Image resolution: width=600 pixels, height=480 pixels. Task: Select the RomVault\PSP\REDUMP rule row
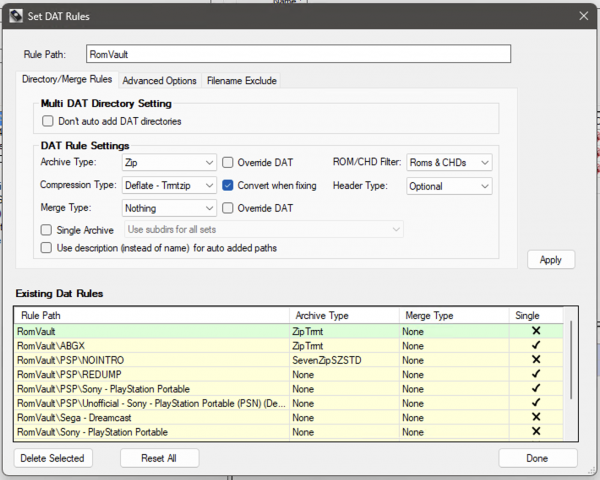coord(289,374)
